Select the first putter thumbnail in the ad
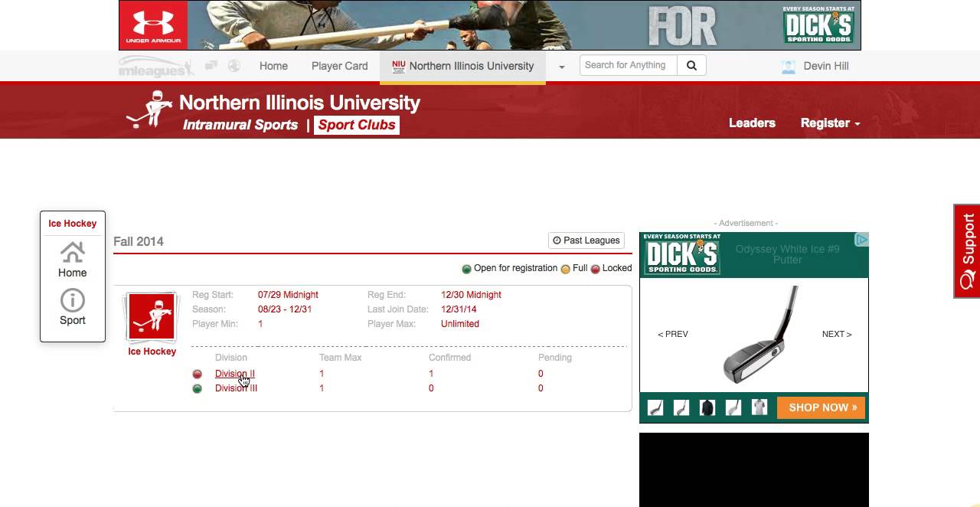The image size is (980, 507). 656,407
